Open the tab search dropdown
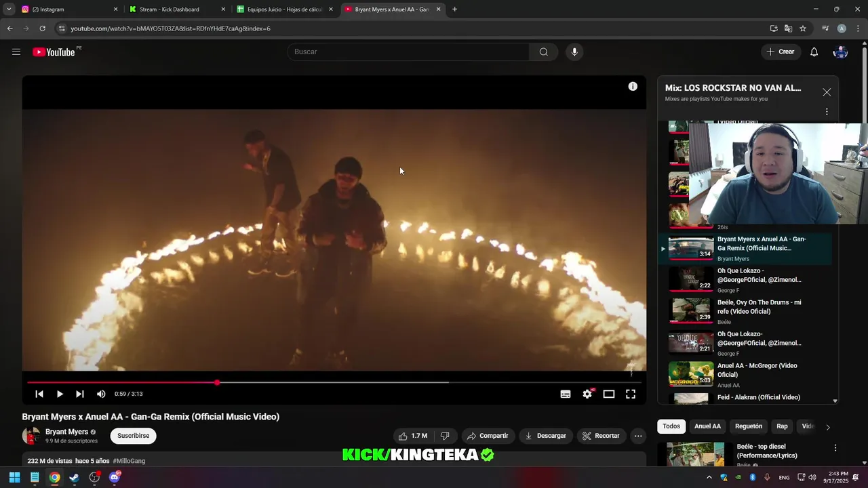This screenshot has height=488, width=868. [x=9, y=9]
